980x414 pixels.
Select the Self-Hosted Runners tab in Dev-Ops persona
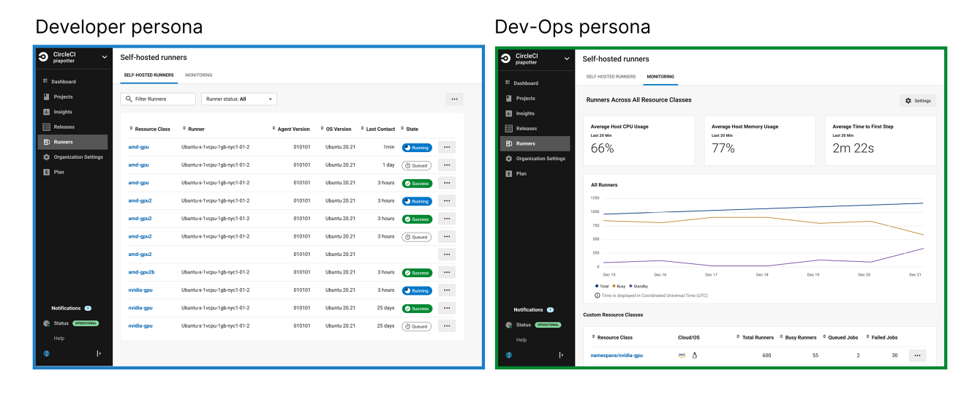(611, 76)
